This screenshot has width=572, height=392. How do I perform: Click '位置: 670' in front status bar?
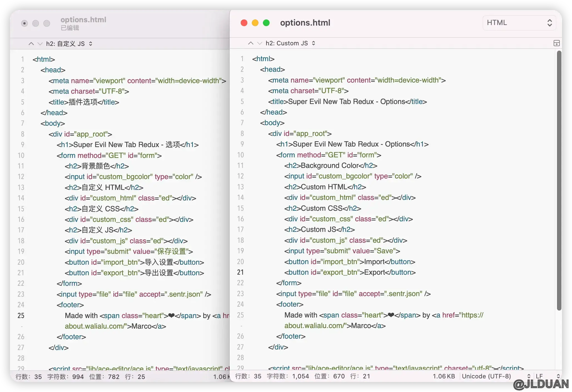(329, 376)
